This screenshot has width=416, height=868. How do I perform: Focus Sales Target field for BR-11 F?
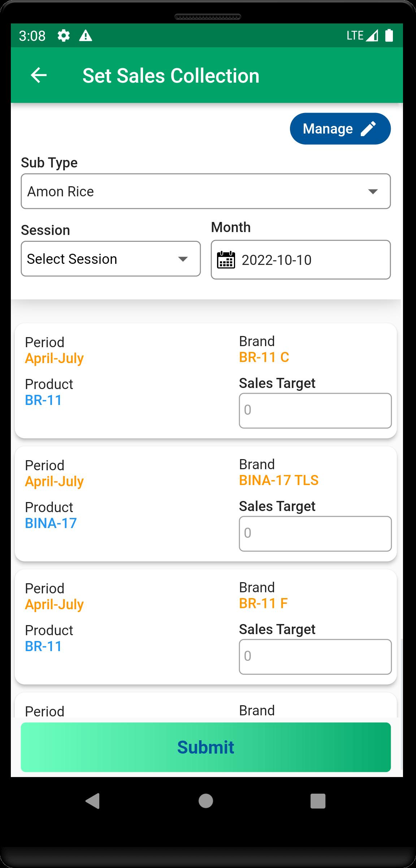tap(315, 657)
